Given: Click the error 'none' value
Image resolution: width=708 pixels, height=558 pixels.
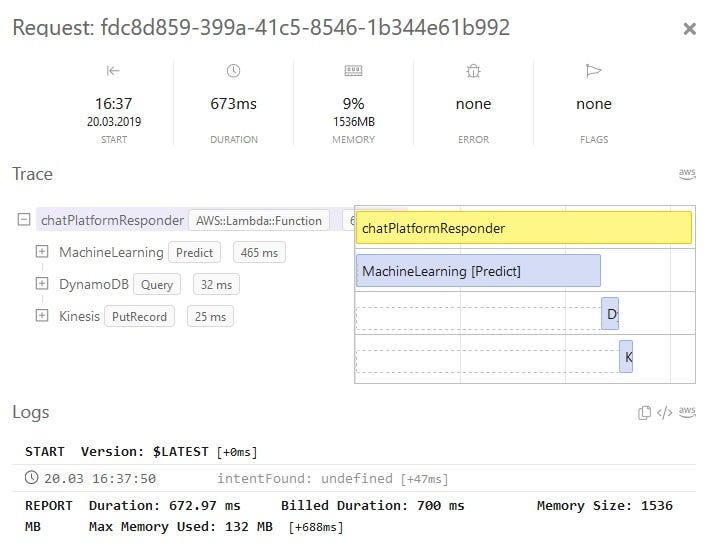Looking at the screenshot, I should [473, 104].
